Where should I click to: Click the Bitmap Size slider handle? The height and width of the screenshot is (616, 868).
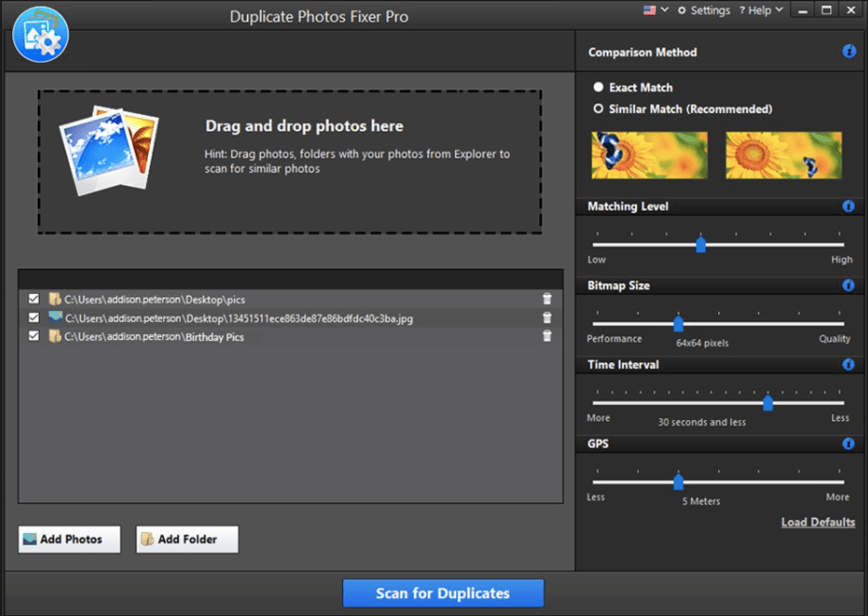pos(679,323)
